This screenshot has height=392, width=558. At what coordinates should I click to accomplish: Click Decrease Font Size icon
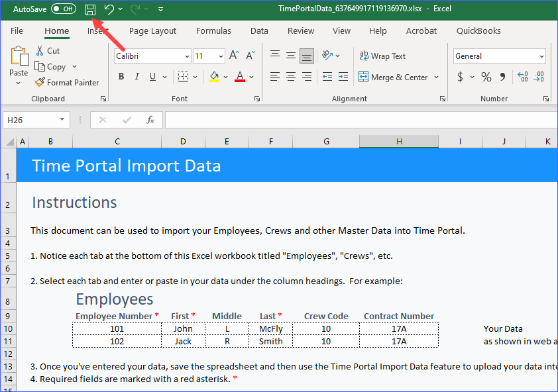click(x=251, y=55)
